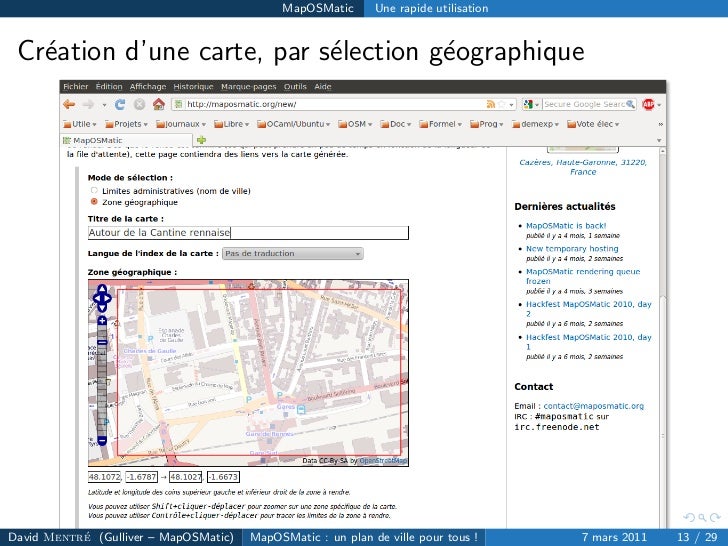Open the URL bar history dropdown arrow
The image size is (728, 546).
pos(511,105)
